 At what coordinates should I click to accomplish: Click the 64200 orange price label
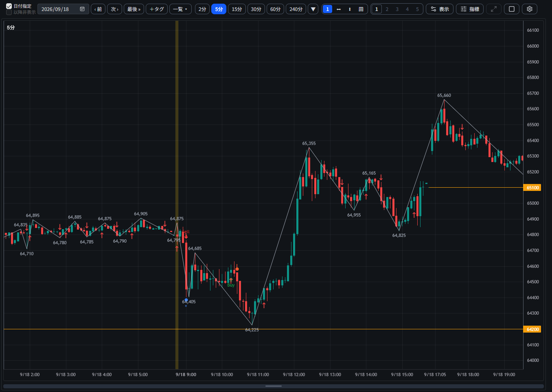[532, 329]
